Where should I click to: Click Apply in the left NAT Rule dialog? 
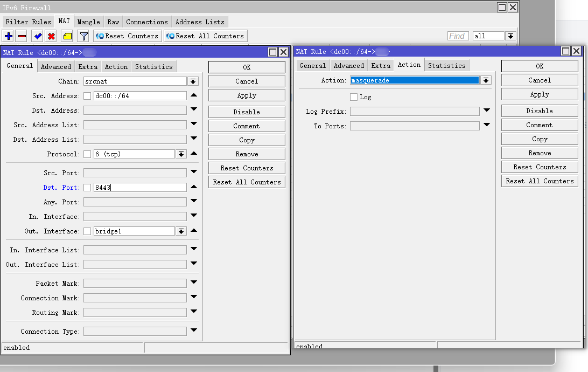pyautogui.click(x=247, y=95)
